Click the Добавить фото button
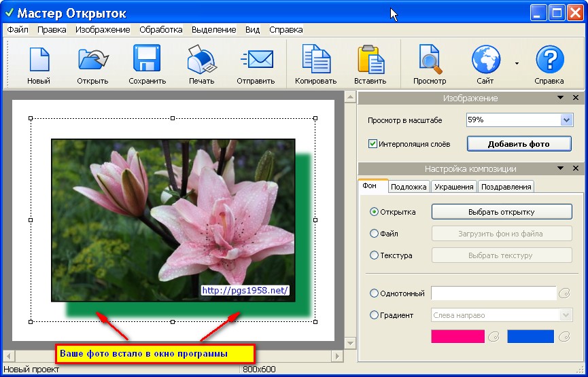The height and width of the screenshot is (377, 588). click(519, 144)
